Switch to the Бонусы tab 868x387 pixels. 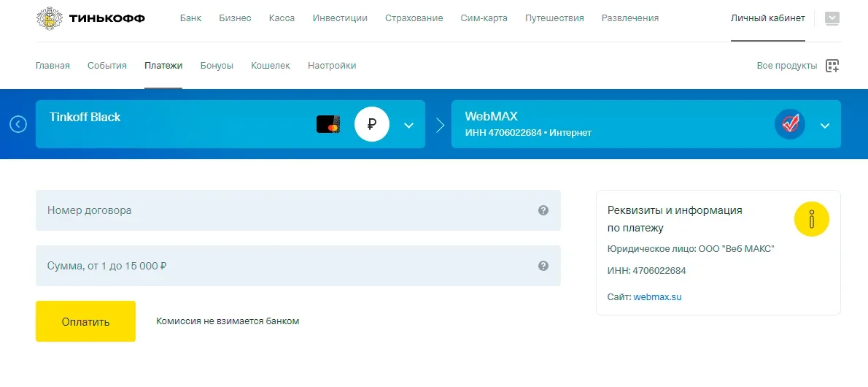click(x=217, y=66)
